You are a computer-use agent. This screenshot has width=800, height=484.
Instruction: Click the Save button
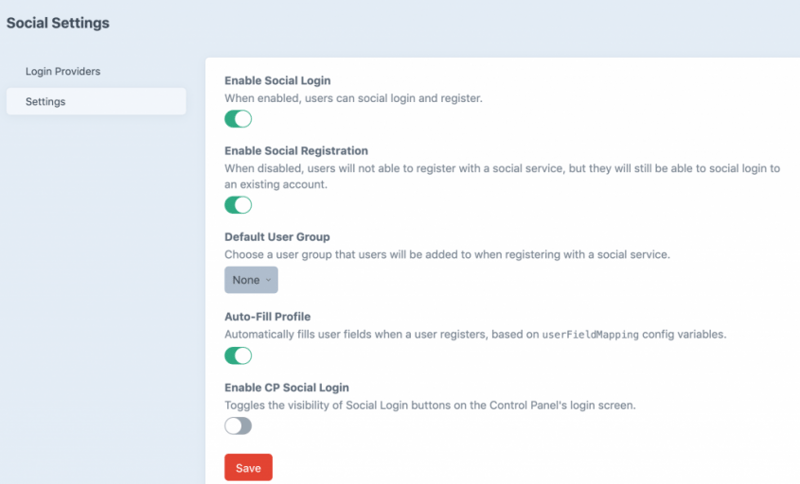(248, 467)
